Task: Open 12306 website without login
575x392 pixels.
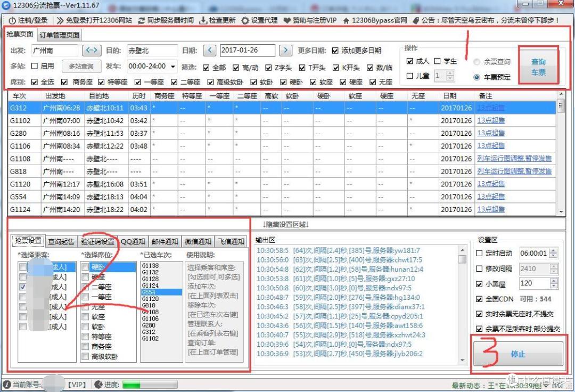Action: click(x=94, y=21)
